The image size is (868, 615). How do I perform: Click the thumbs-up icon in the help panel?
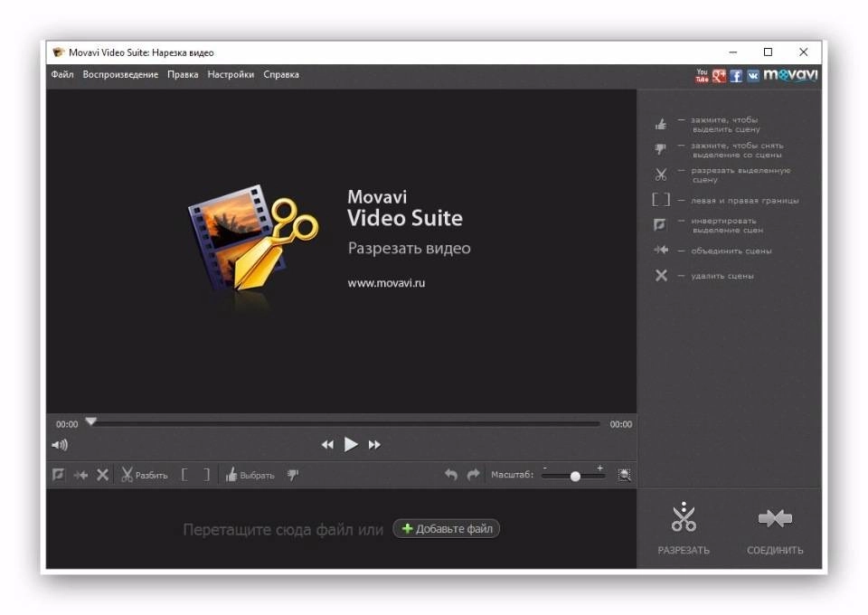(x=661, y=124)
